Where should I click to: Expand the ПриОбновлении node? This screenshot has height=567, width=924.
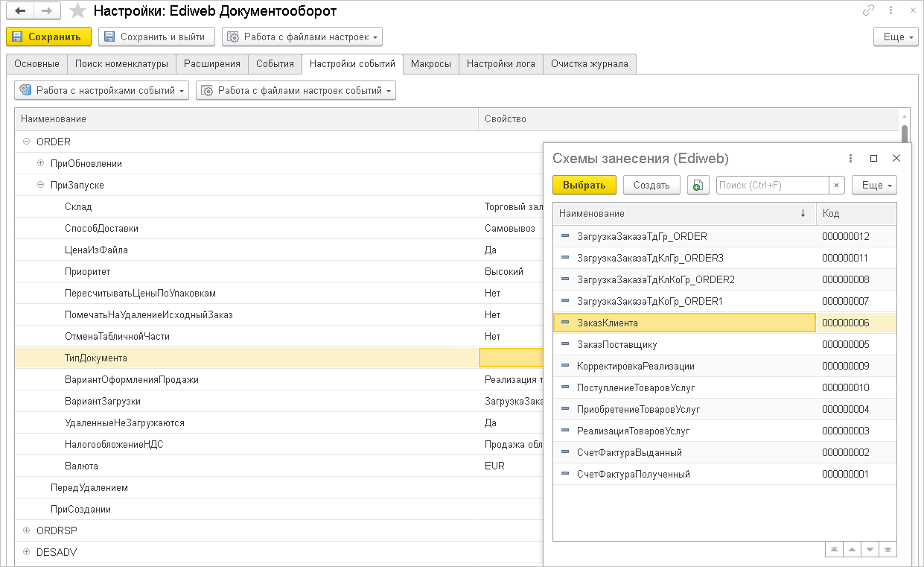[41, 163]
